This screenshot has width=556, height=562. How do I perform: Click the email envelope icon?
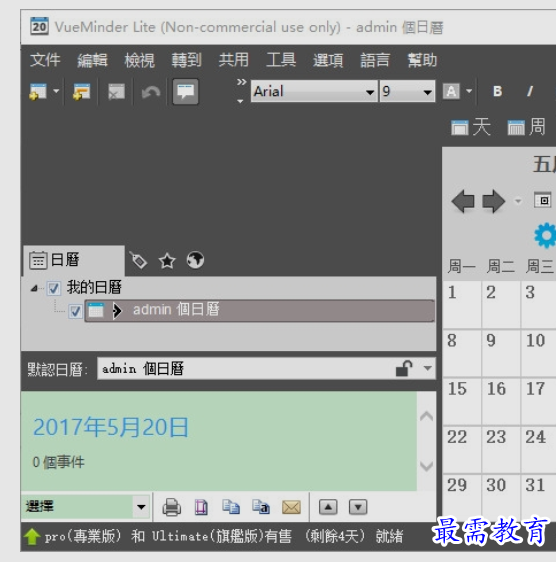[291, 507]
